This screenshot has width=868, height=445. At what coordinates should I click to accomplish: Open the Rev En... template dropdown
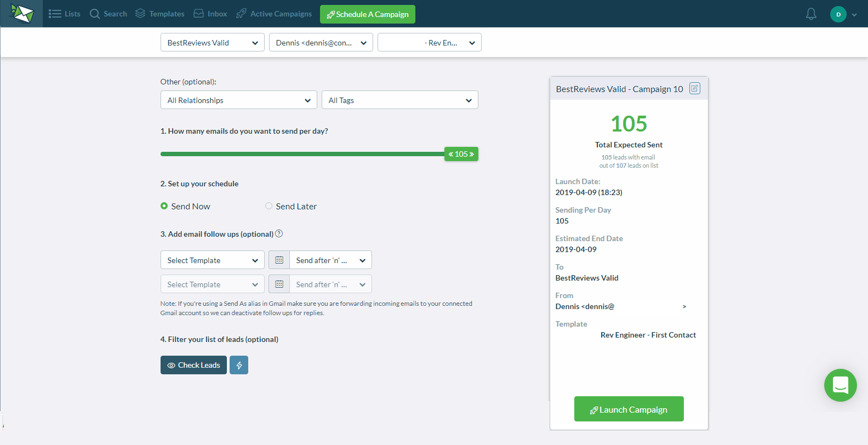coord(430,42)
